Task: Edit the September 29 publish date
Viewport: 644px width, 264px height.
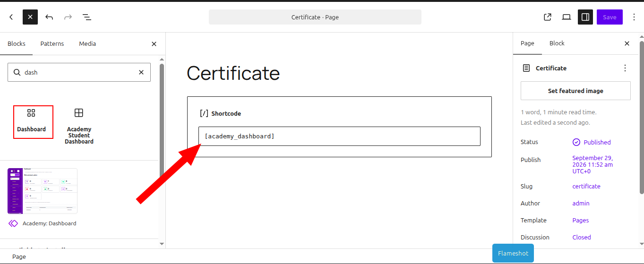Action: pyautogui.click(x=592, y=164)
